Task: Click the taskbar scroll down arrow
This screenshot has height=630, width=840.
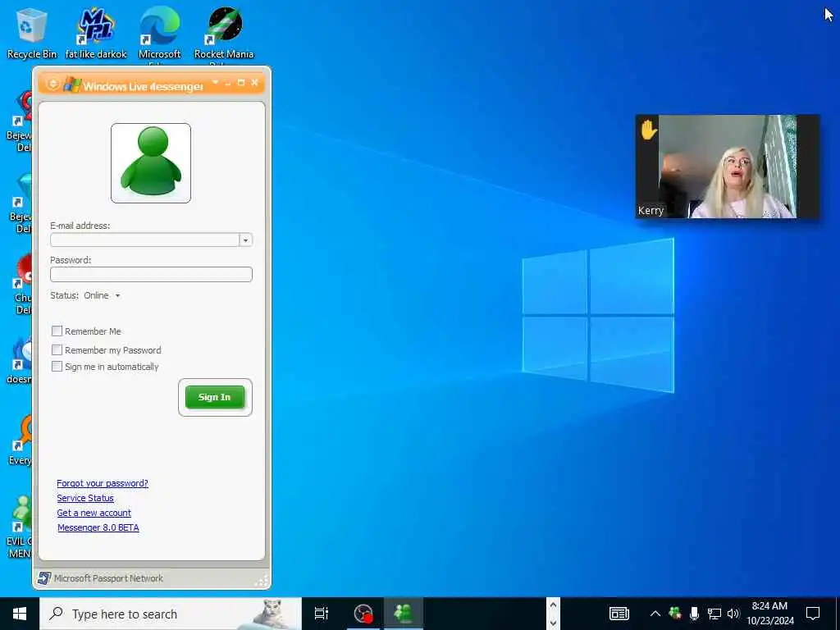Action: pos(554,623)
